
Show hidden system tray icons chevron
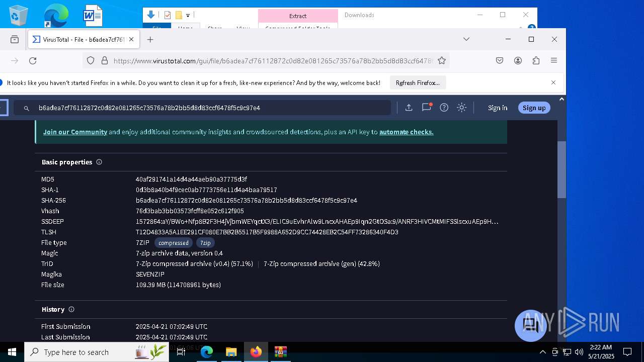[x=542, y=352]
